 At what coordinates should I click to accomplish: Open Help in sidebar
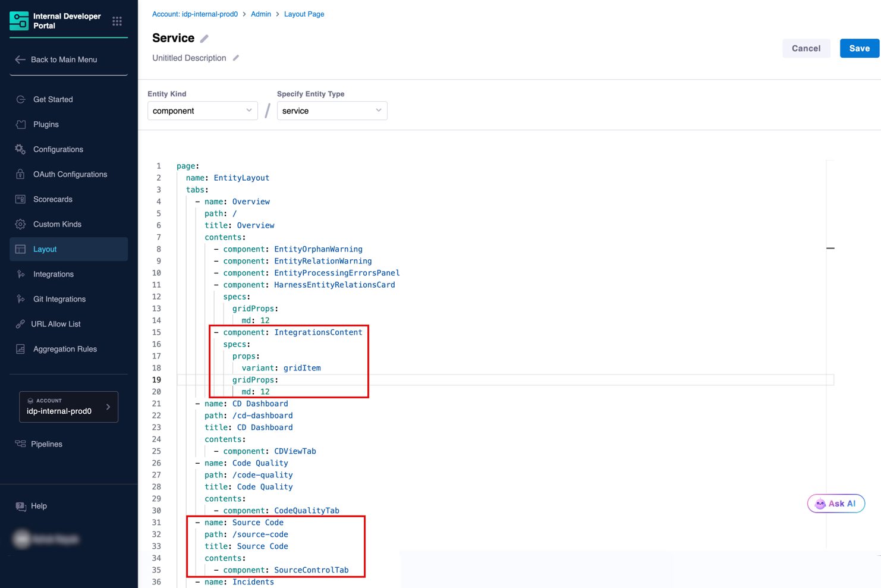69,506
